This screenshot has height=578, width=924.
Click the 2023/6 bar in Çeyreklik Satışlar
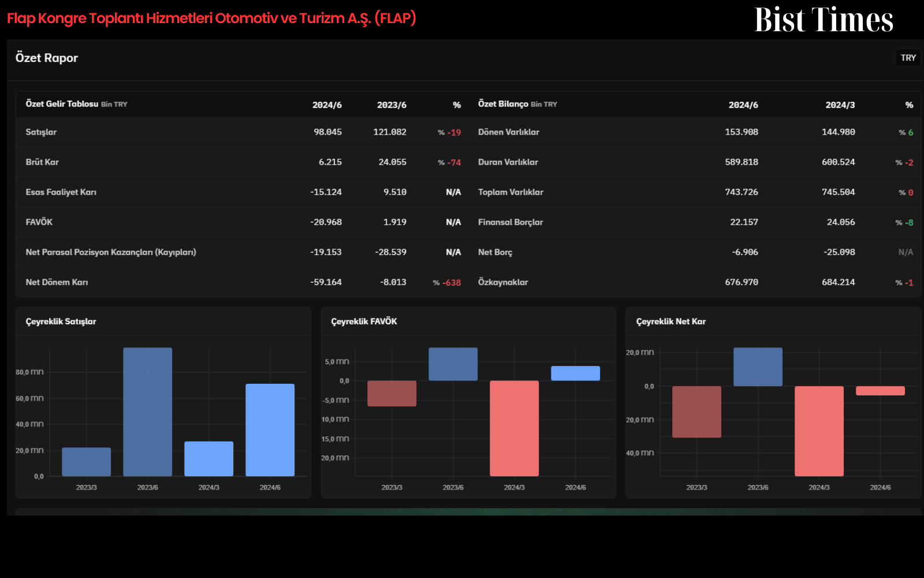147,412
